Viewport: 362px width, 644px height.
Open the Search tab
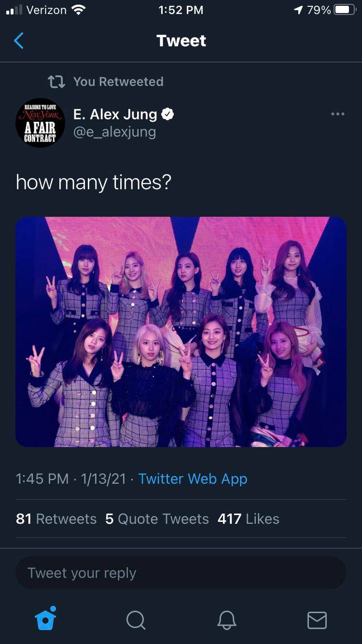pyautogui.click(x=136, y=620)
